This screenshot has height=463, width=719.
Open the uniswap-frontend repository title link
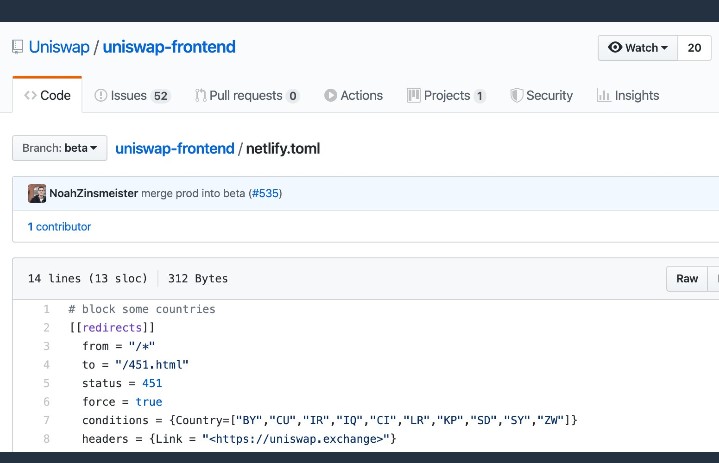click(x=169, y=47)
